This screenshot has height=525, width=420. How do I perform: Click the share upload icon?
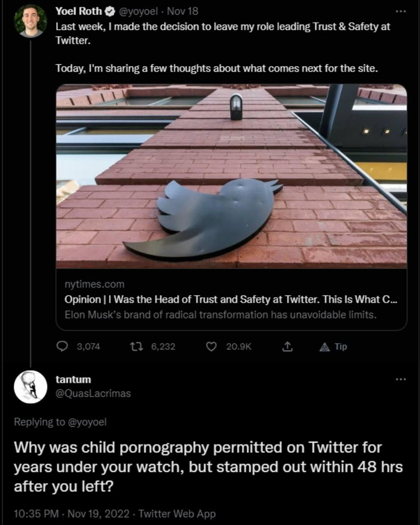(x=287, y=347)
